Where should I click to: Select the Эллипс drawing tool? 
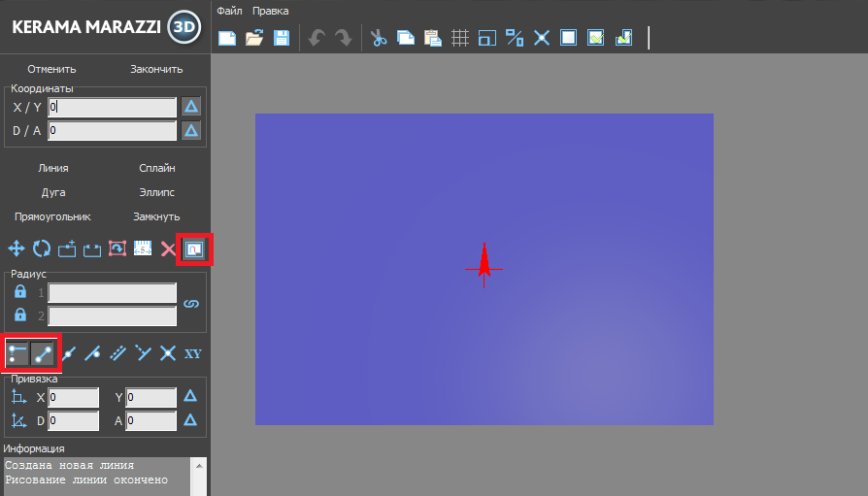point(157,192)
